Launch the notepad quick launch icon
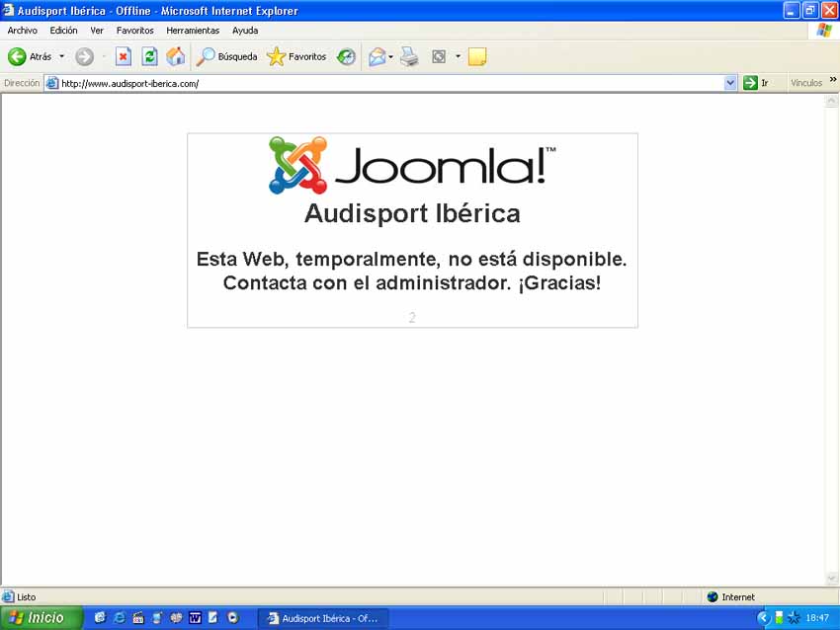840x630 pixels. (x=213, y=618)
